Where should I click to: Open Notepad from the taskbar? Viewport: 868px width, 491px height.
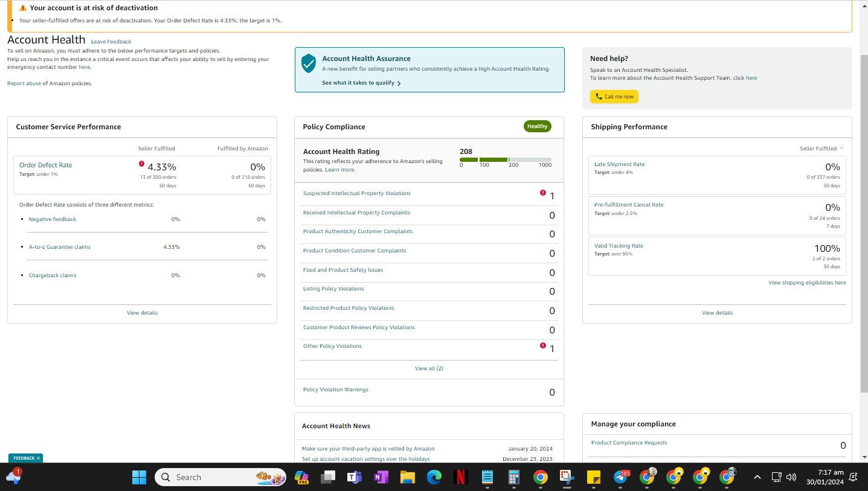pyautogui.click(x=487, y=477)
